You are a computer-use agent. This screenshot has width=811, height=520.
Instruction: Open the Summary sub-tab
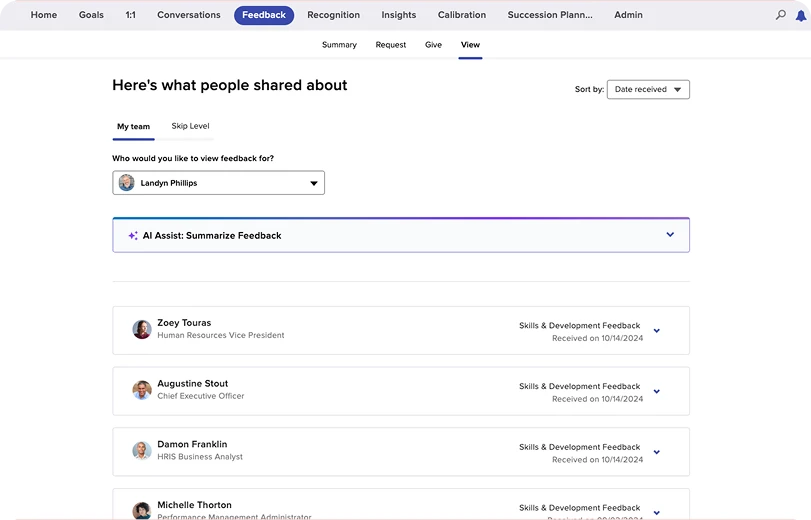point(339,45)
